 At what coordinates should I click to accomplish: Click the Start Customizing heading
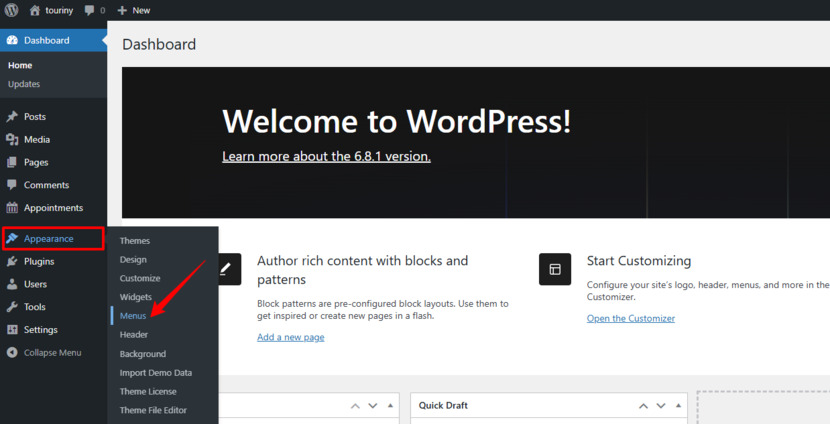coord(639,260)
